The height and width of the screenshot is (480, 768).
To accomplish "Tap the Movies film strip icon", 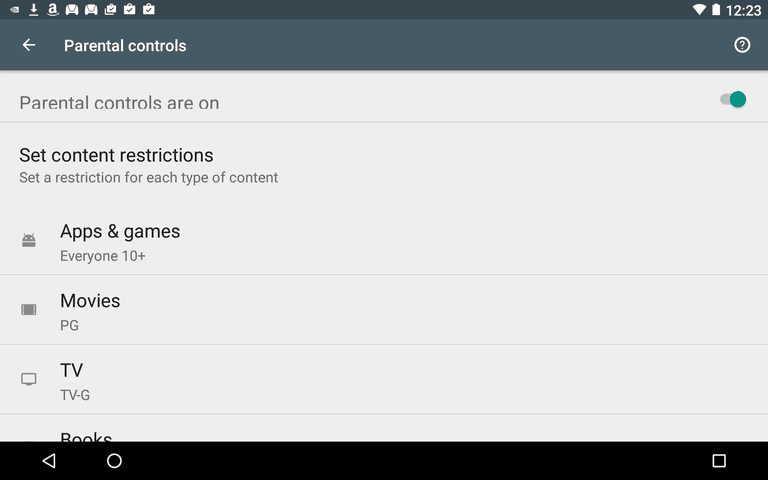I will (29, 310).
